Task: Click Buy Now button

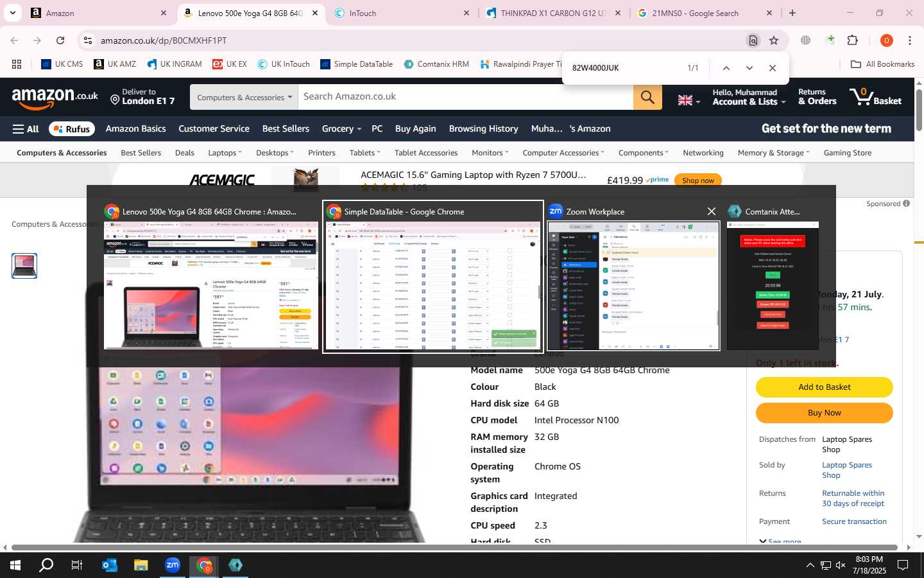Action: 824,413
